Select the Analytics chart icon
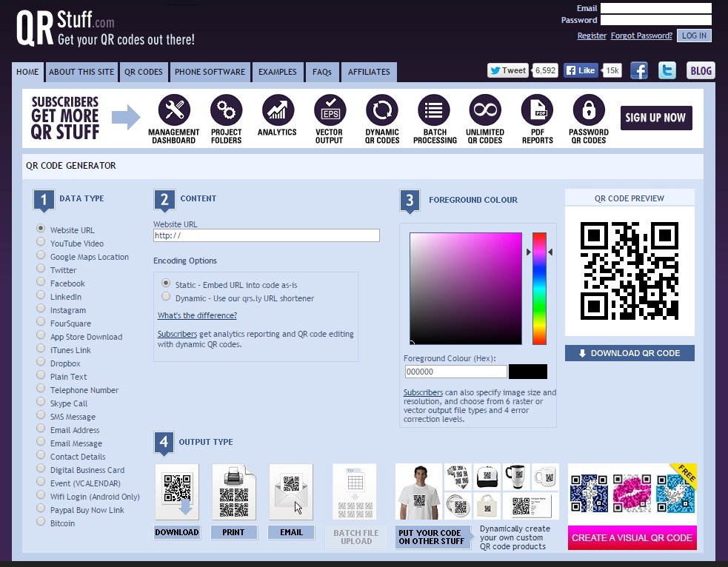The width and height of the screenshot is (728, 567). point(277,110)
